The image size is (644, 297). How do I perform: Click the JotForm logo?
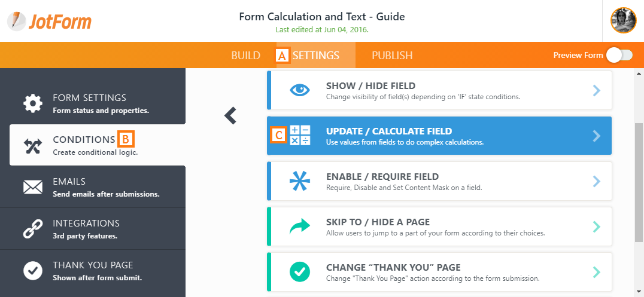(x=50, y=22)
